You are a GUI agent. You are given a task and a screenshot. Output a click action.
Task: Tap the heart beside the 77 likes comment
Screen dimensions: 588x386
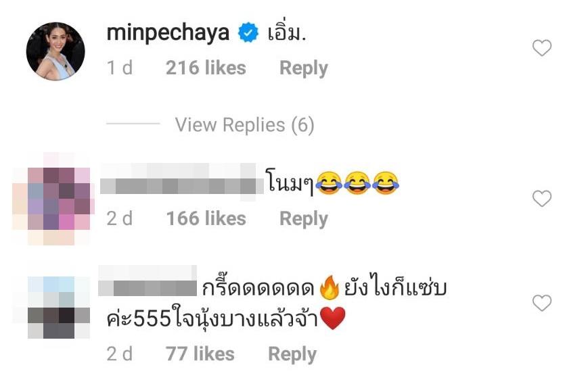542,303
